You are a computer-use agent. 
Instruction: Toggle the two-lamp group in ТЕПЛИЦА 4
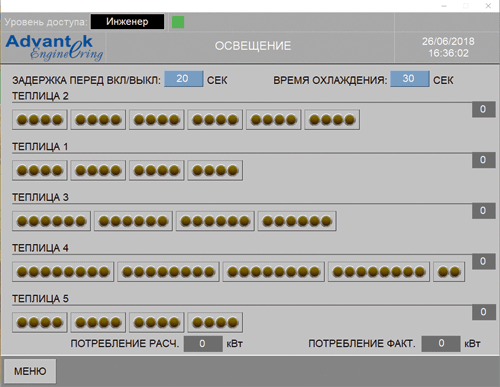coord(449,272)
